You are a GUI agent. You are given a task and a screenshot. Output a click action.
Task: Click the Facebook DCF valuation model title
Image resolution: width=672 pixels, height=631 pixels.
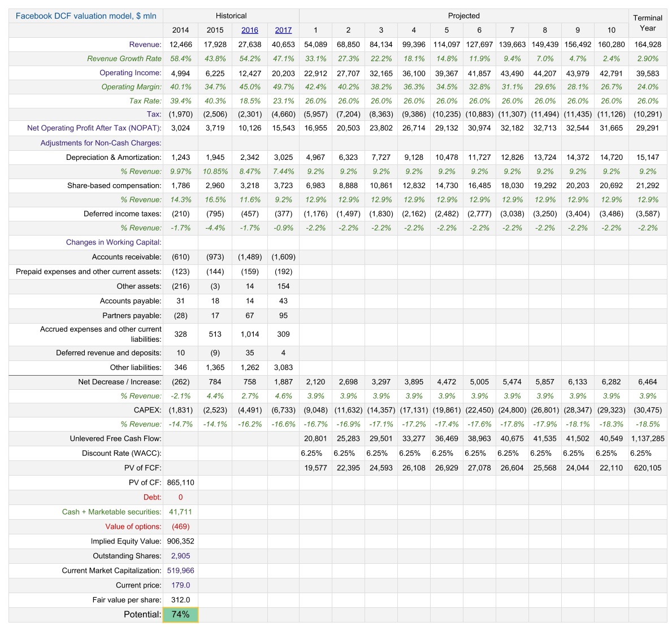(86, 16)
